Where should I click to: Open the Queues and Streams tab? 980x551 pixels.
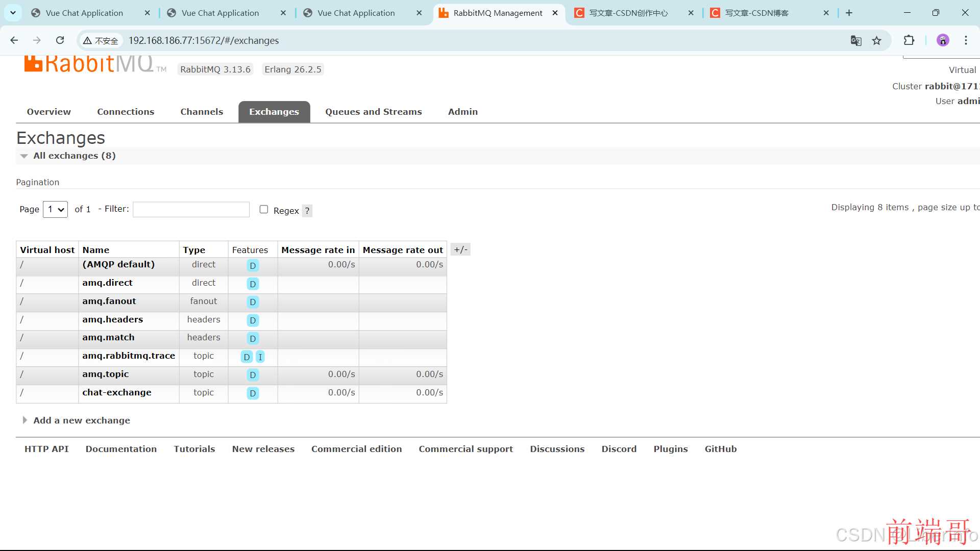point(373,112)
